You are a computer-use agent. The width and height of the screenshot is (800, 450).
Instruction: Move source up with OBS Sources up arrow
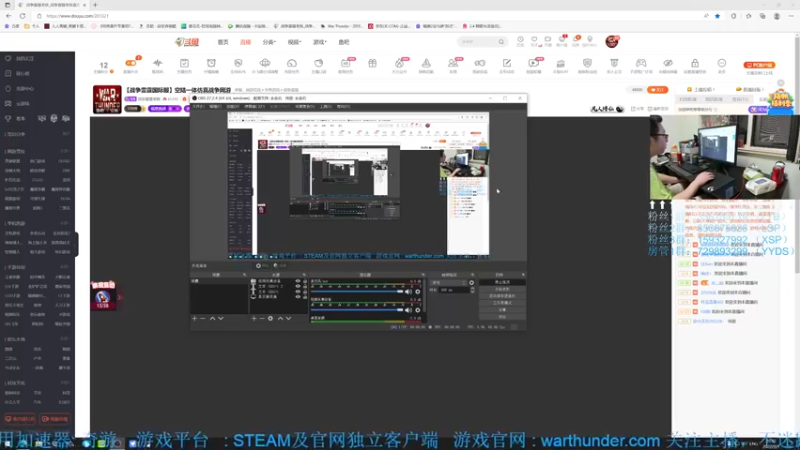click(x=280, y=318)
